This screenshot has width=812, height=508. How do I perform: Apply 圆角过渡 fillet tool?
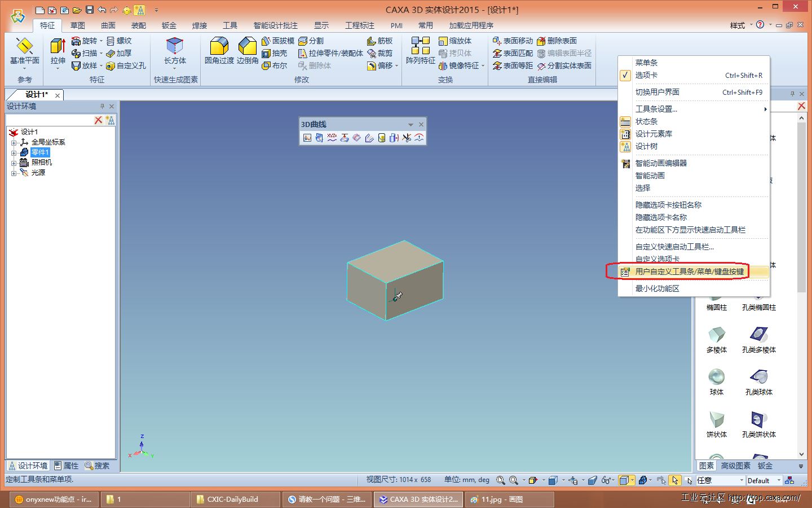pyautogui.click(x=219, y=51)
